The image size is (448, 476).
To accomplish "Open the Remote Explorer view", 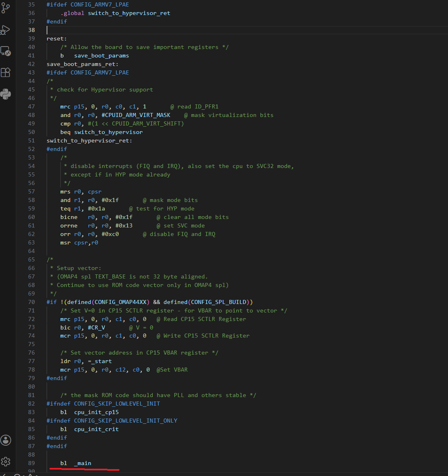I will (x=5, y=51).
